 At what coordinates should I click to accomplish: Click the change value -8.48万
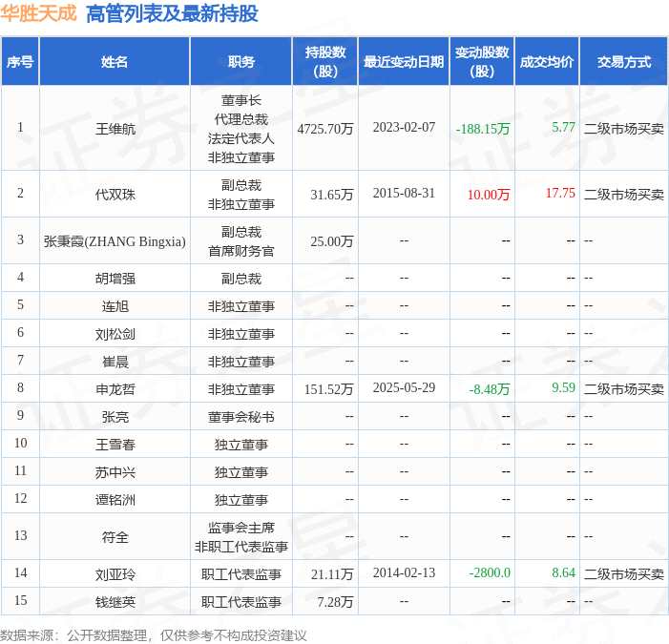(x=490, y=390)
